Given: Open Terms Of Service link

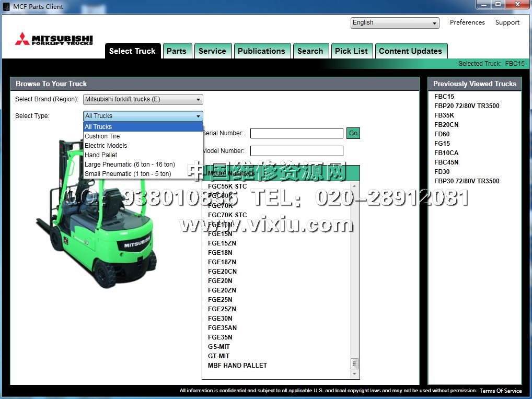Looking at the screenshot, I should pyautogui.click(x=501, y=391).
